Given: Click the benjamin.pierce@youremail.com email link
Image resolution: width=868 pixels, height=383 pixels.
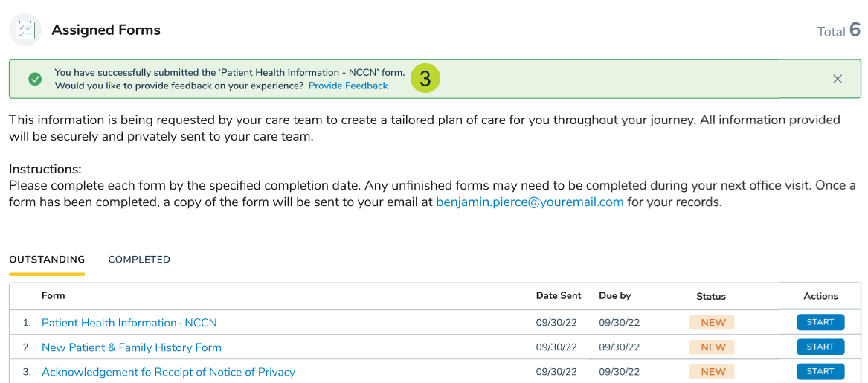Looking at the screenshot, I should coord(530,202).
